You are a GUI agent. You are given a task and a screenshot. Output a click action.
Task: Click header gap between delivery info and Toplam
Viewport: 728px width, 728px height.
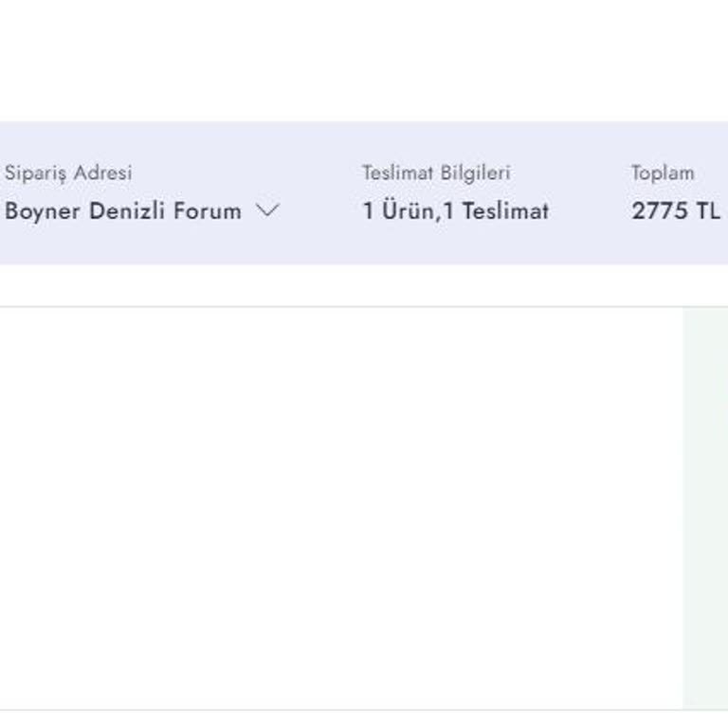click(x=590, y=193)
